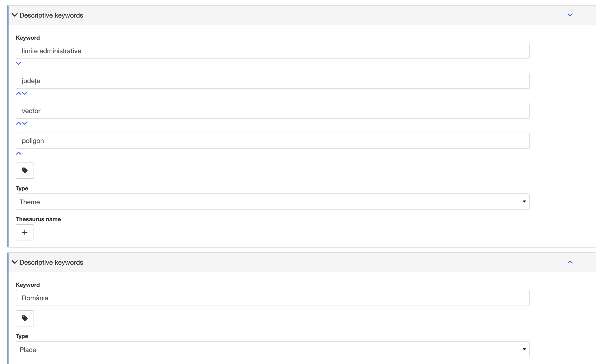This screenshot has height=364, width=599.
Task: Click tag icon below 'România' keyword
Action: [25, 318]
